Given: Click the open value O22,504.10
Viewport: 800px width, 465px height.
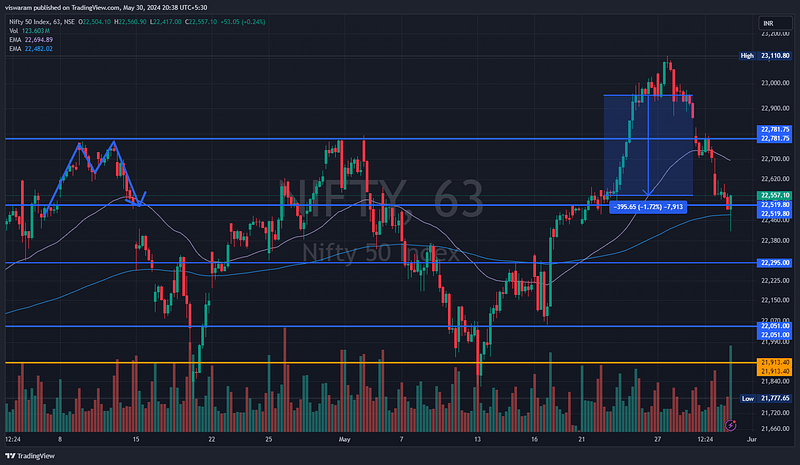Looking at the screenshot, I should [94, 22].
